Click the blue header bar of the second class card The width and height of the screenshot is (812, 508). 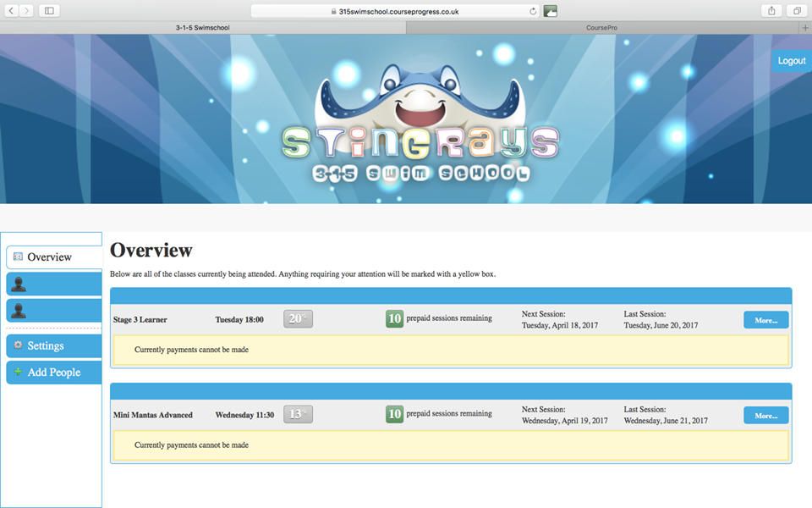click(451, 391)
